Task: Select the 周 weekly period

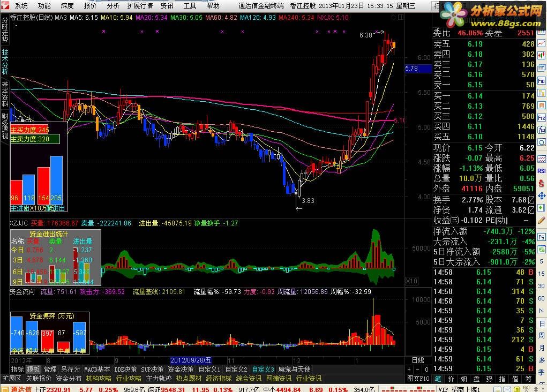Action: [542, 335]
